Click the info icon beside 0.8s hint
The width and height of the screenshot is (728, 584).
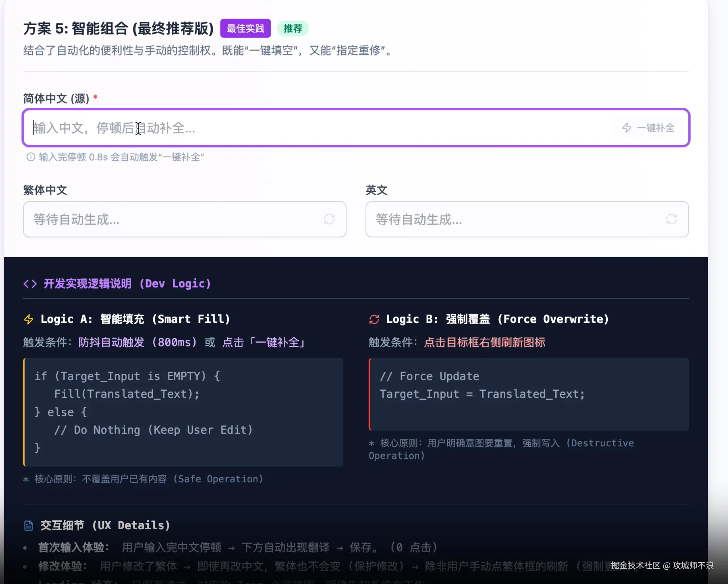[31, 157]
